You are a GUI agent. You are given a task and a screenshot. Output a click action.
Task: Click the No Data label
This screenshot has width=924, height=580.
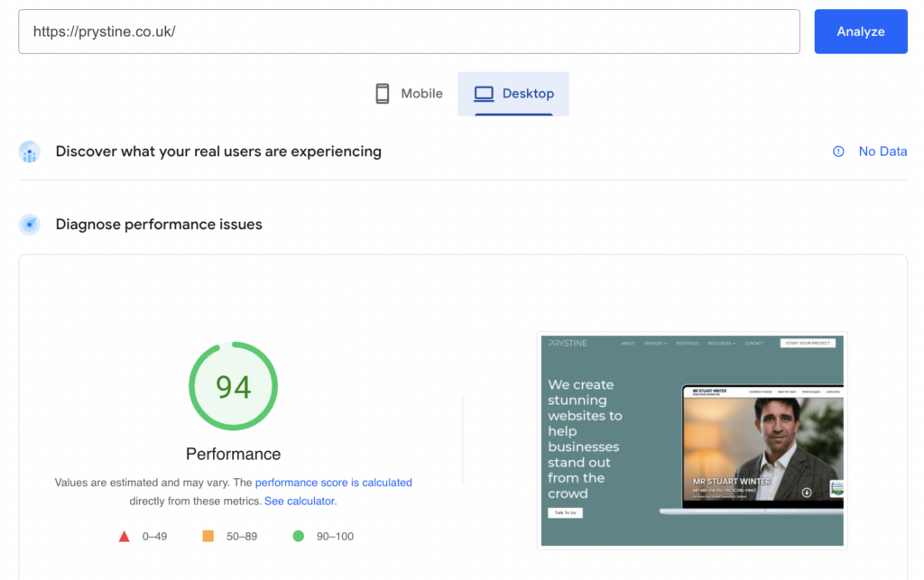[882, 152]
